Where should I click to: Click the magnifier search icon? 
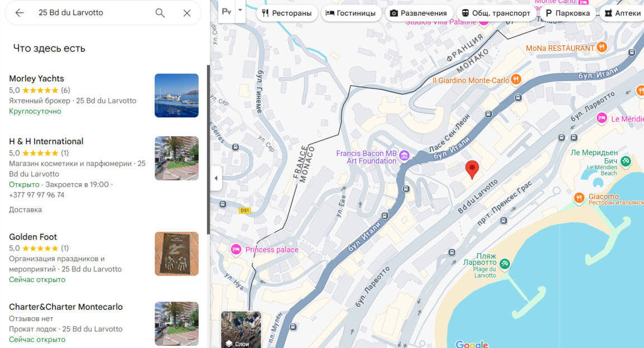point(160,13)
